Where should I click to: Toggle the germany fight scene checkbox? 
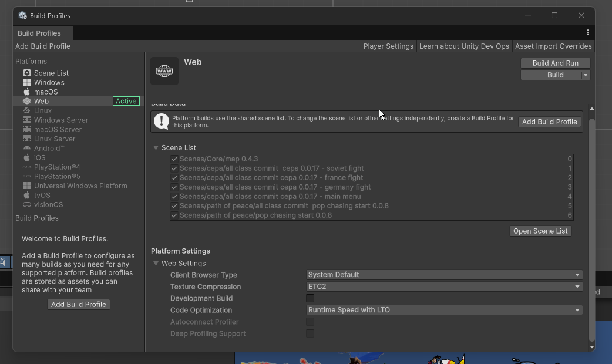[174, 187]
